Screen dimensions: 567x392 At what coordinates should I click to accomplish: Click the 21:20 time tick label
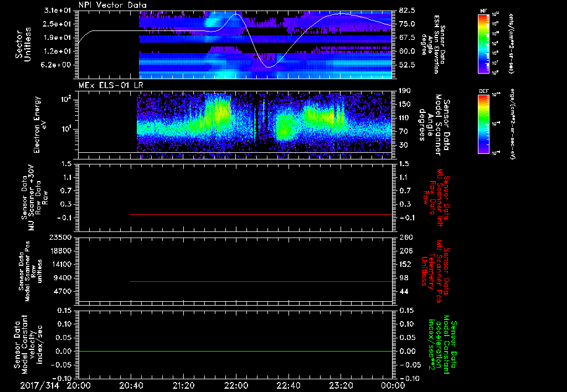coord(183,385)
